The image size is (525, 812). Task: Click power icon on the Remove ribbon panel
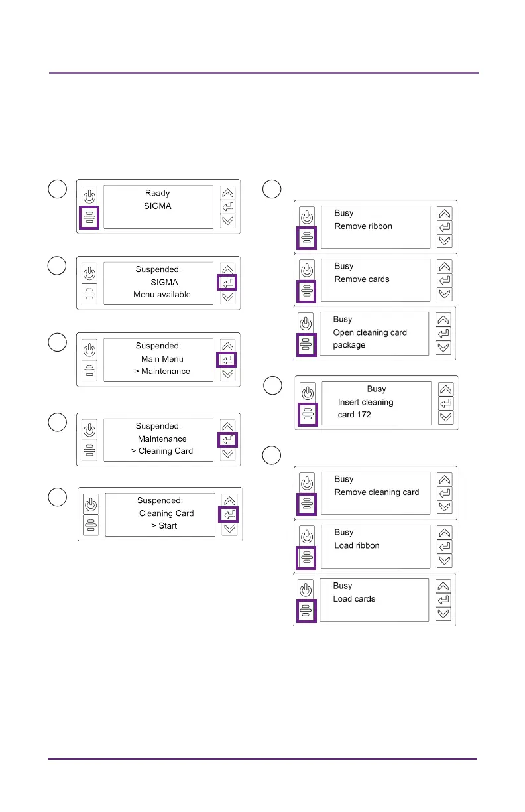click(x=306, y=217)
